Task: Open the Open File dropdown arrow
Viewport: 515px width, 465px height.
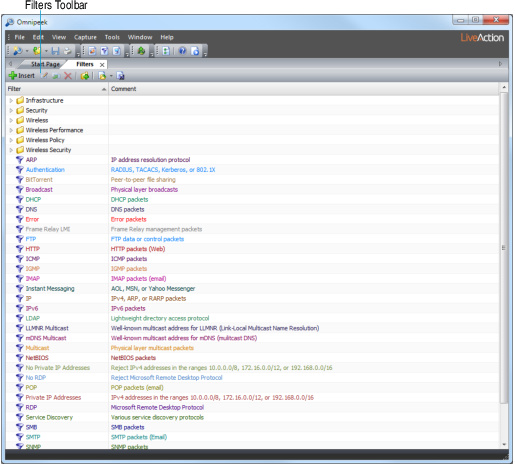Action: (46, 51)
